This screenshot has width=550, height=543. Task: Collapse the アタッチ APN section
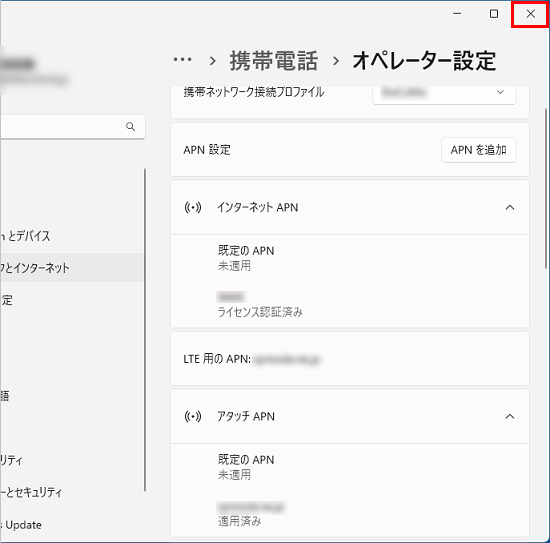tap(510, 416)
